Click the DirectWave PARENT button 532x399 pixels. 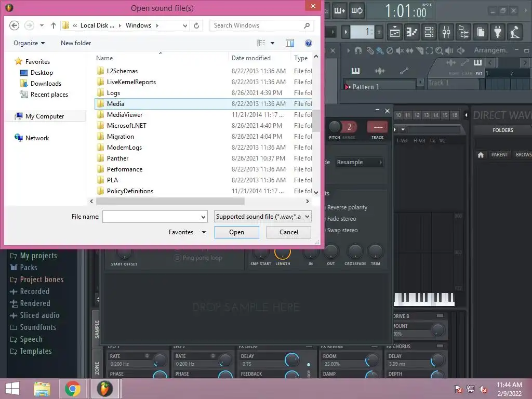click(x=499, y=155)
